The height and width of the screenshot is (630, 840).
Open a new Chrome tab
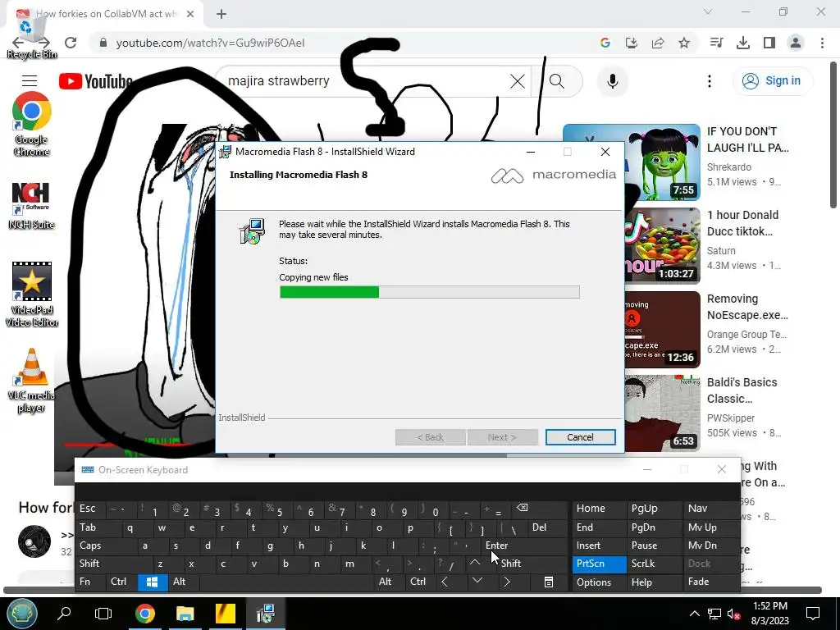coord(221,14)
